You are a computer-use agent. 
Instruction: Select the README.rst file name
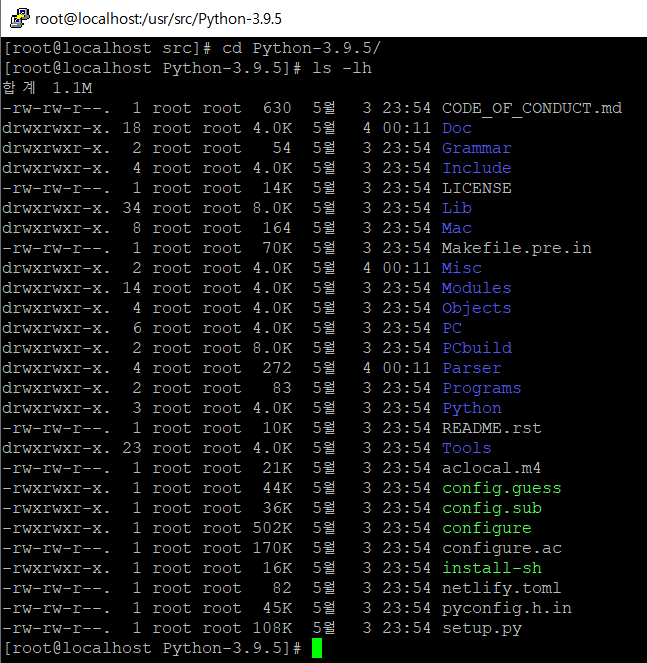[491, 428]
